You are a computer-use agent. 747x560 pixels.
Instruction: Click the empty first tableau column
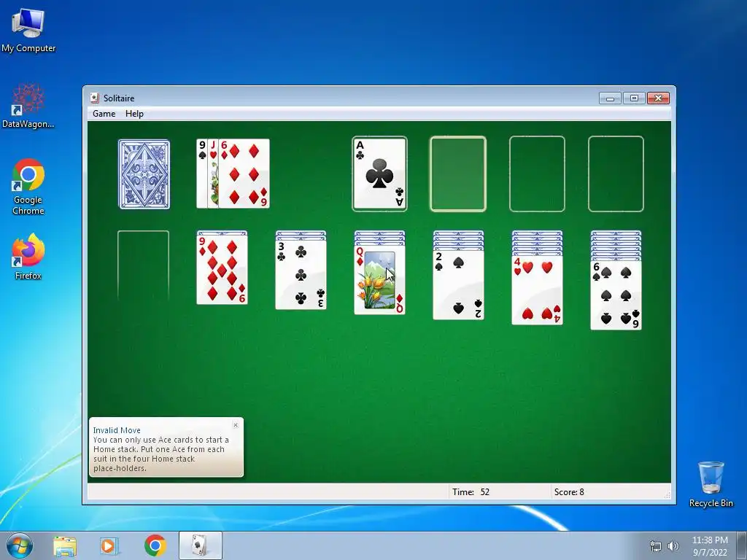pyautogui.click(x=144, y=265)
